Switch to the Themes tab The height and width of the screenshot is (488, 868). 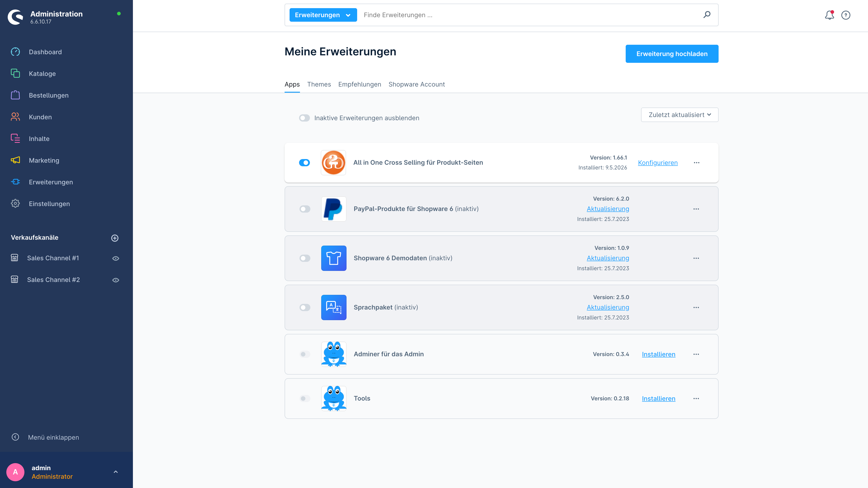coord(319,84)
